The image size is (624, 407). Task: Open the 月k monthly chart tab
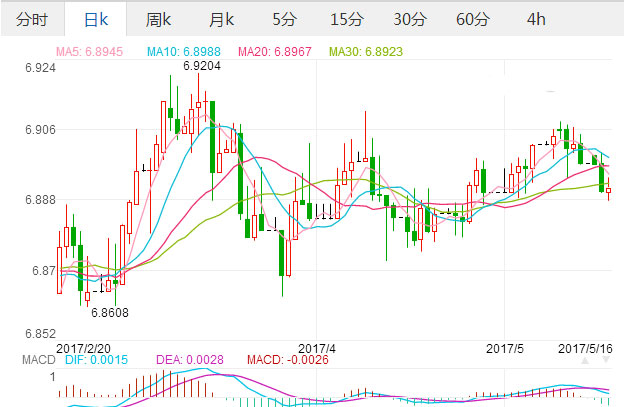pyautogui.click(x=221, y=19)
